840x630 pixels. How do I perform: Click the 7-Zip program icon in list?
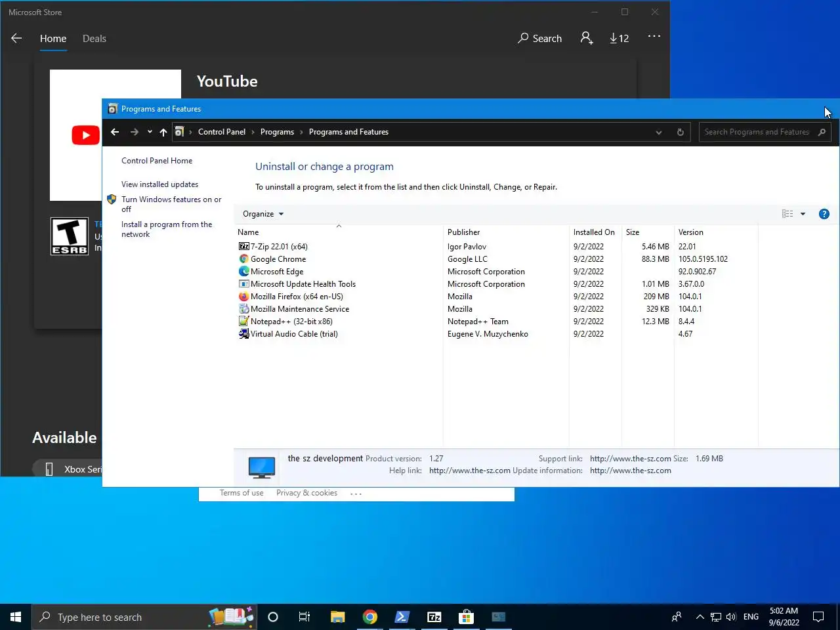[x=243, y=247]
